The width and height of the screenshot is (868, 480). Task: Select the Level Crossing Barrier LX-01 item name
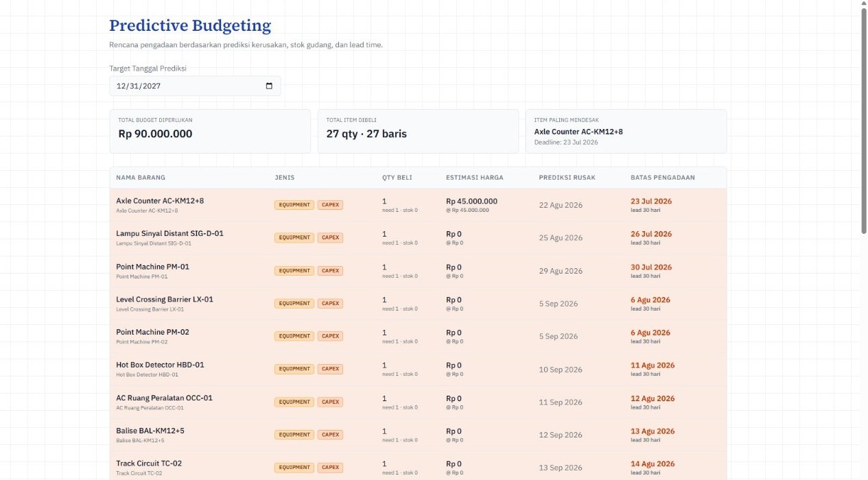(165, 299)
